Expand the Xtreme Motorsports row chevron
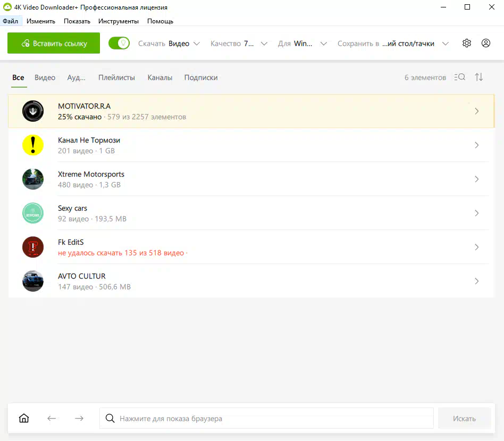 [x=477, y=179]
